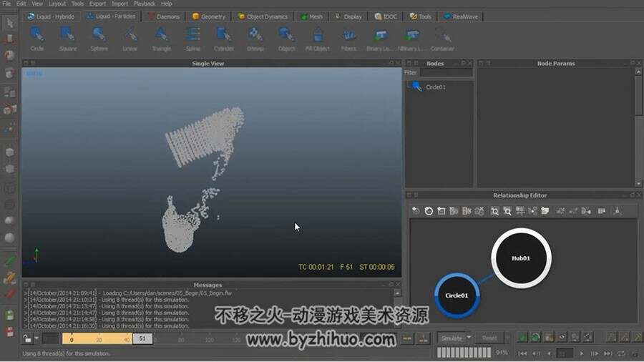The image size is (644, 362).
Task: Click the tripod-shaped icon in Relationship Editor toolbar
Action: (x=617, y=211)
